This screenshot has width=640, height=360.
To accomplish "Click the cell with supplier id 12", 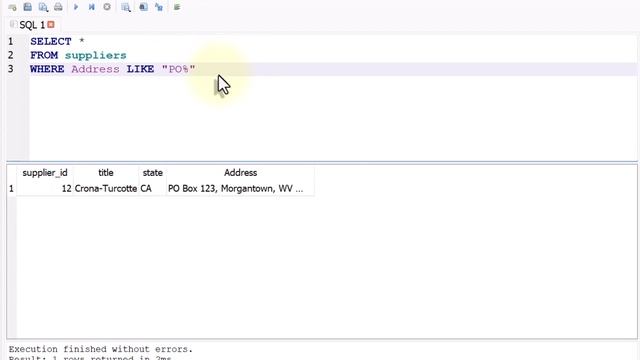I will pyautogui.click(x=45, y=189).
